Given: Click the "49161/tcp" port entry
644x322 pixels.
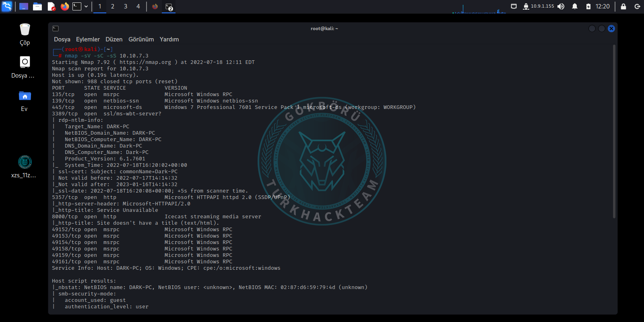Looking at the screenshot, I should click(x=66, y=262).
